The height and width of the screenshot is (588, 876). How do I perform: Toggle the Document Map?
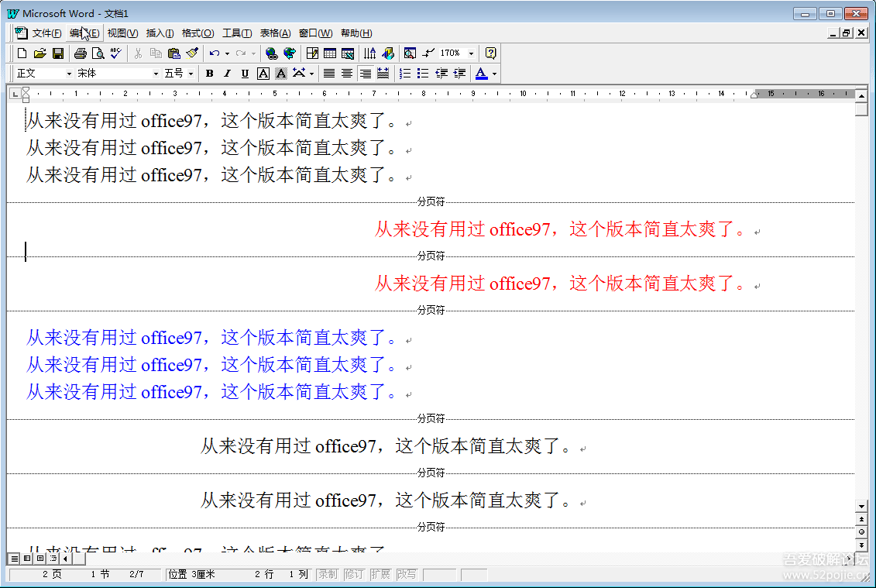(x=410, y=53)
